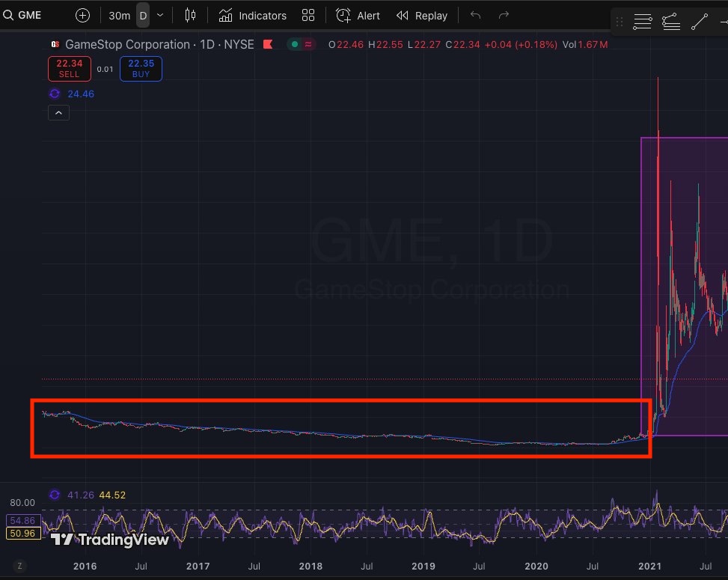Click the high price H 22.55 value
The height and width of the screenshot is (580, 728).
(x=385, y=45)
